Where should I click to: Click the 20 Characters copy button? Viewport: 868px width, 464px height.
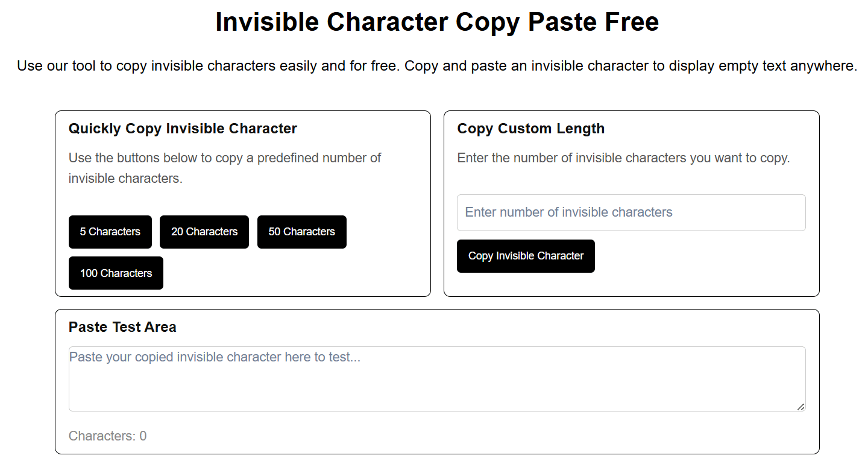[204, 232]
